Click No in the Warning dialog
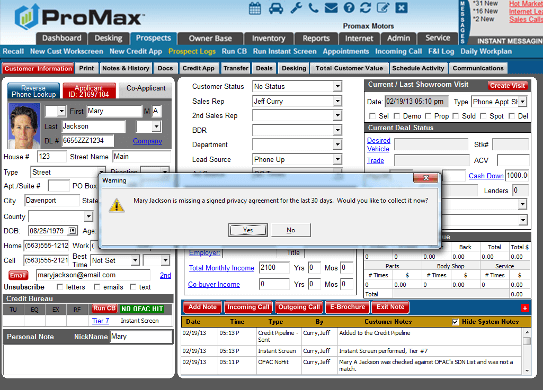 pos(291,230)
